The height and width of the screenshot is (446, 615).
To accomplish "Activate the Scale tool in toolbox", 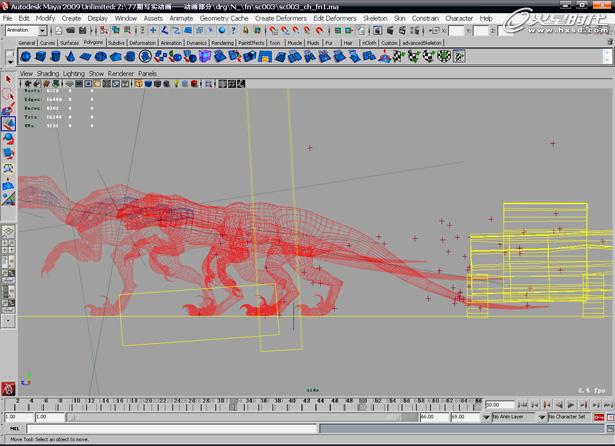I will click(8, 153).
